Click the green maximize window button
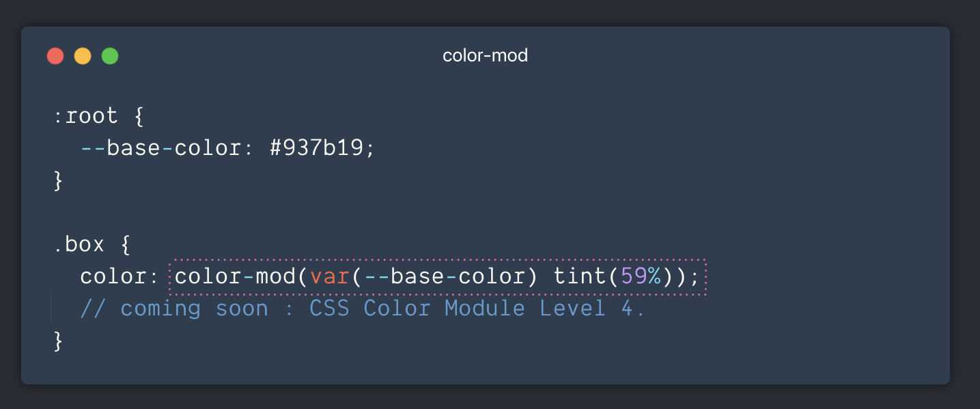Viewport: 980px width, 409px height. (110, 56)
